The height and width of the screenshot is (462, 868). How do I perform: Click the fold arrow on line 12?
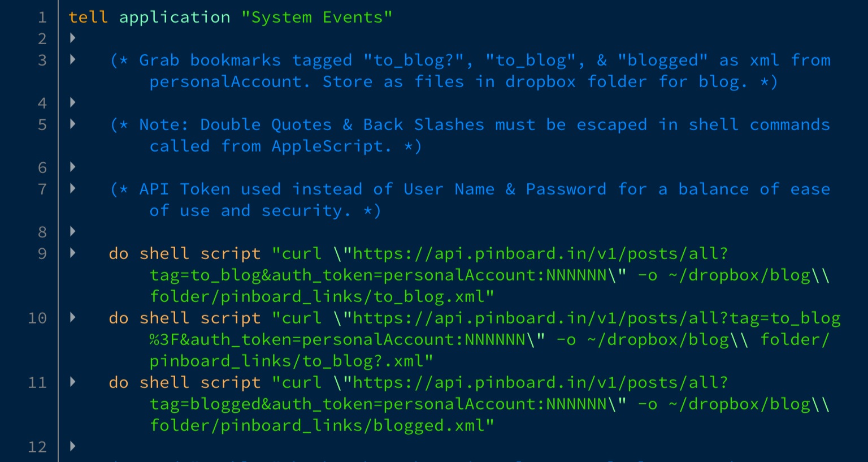[x=73, y=447]
